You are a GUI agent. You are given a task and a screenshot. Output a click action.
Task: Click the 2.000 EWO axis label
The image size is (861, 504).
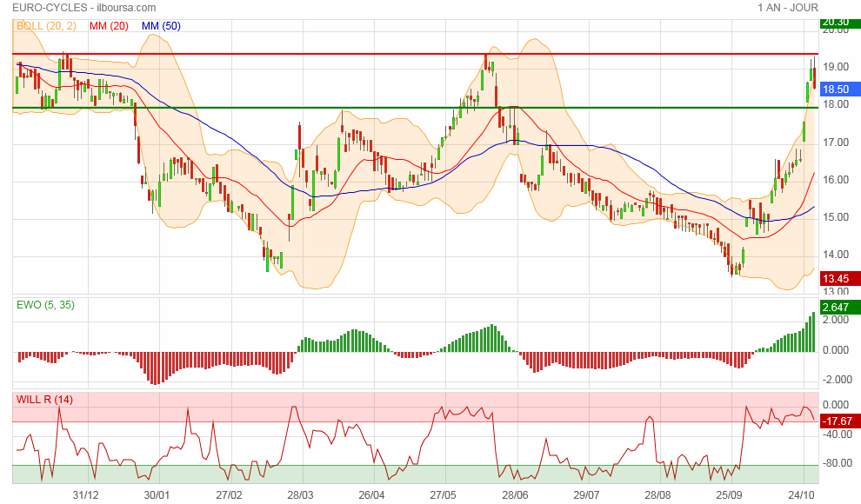836,320
